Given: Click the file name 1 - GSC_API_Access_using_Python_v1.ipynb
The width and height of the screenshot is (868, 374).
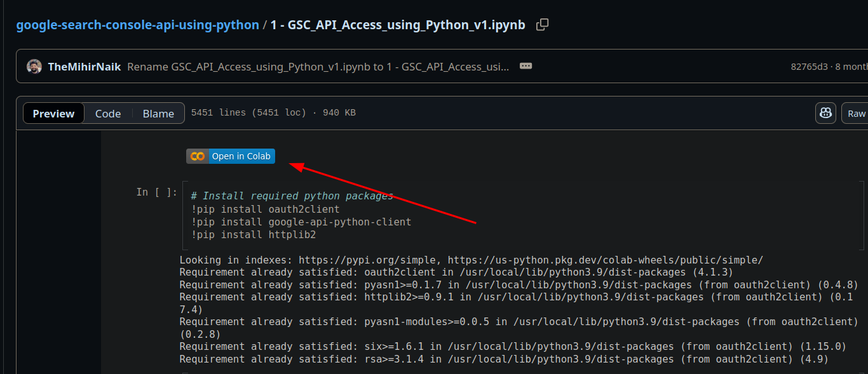Looking at the screenshot, I should click(x=398, y=25).
